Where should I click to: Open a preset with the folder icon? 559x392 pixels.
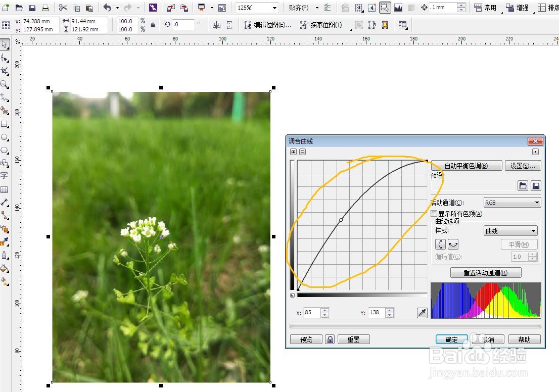click(523, 186)
